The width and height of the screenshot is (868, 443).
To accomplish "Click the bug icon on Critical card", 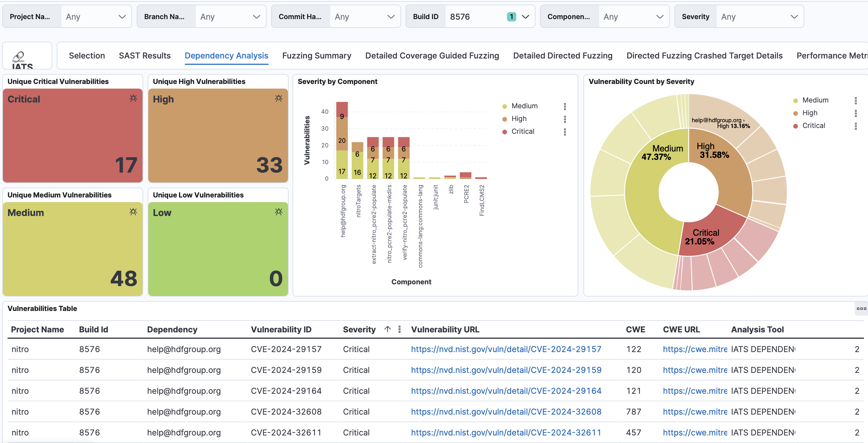I will tap(134, 98).
